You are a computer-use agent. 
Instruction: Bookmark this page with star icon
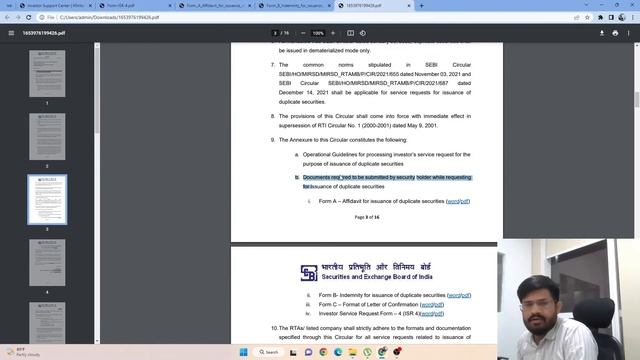(587, 18)
